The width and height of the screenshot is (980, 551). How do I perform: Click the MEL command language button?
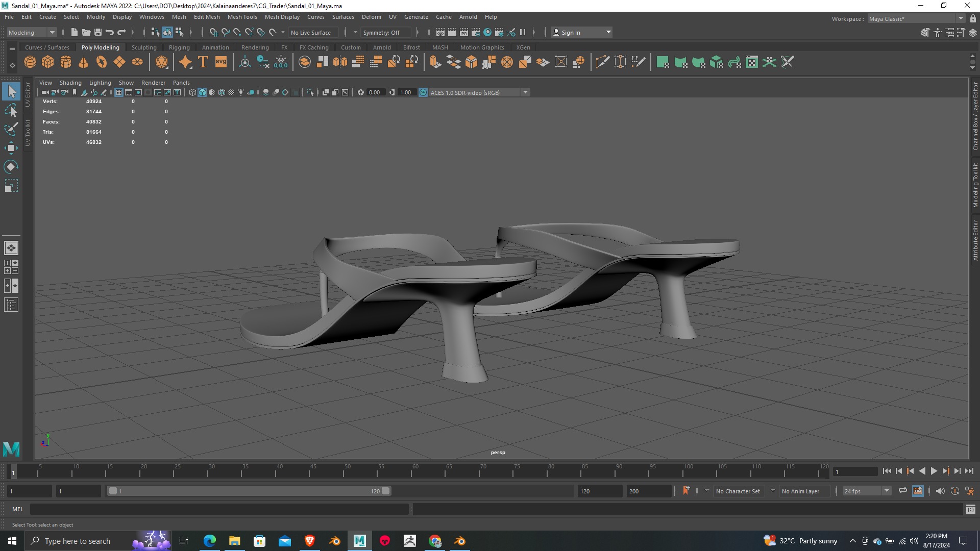point(18,509)
